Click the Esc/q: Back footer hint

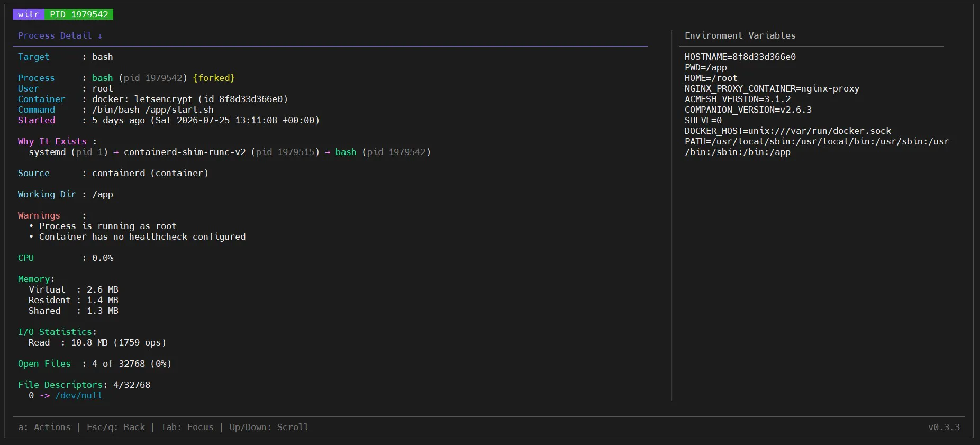tap(115, 427)
